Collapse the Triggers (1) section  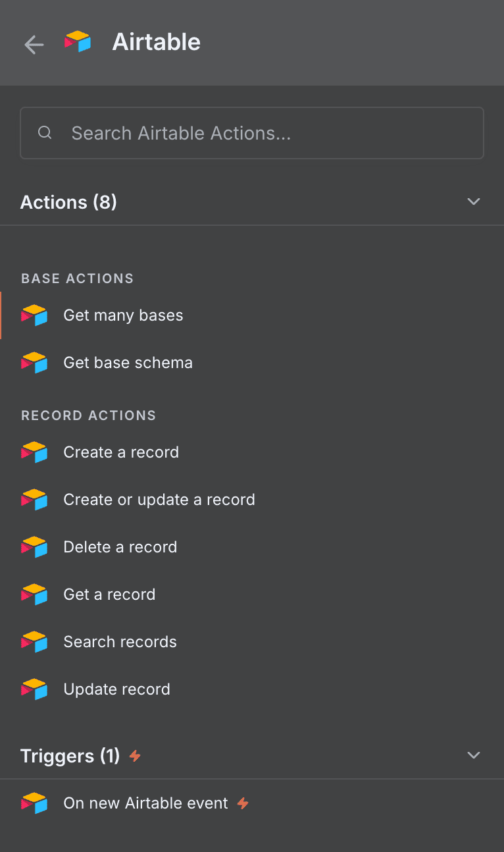pyautogui.click(x=474, y=755)
